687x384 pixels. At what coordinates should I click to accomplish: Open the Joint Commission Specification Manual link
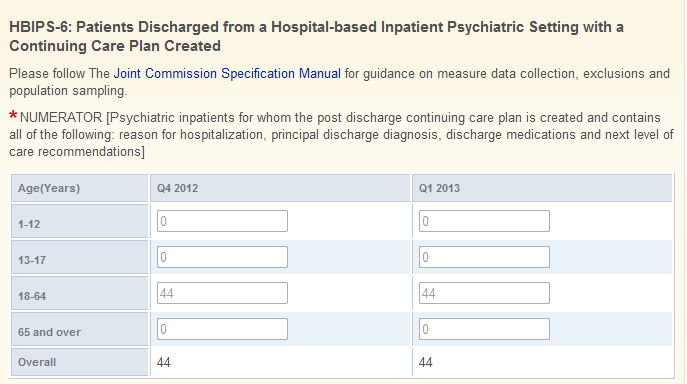[227, 74]
